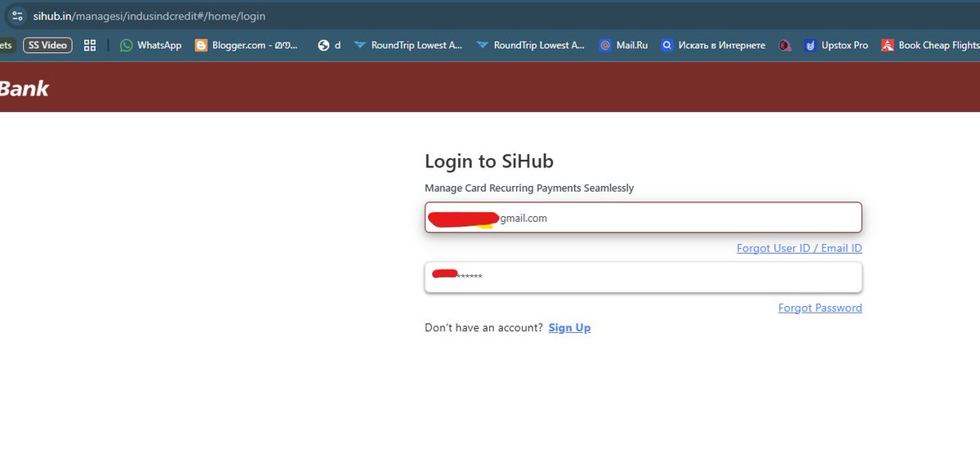980x457 pixels.
Task: Open the tab groups grid icon
Action: click(x=90, y=45)
